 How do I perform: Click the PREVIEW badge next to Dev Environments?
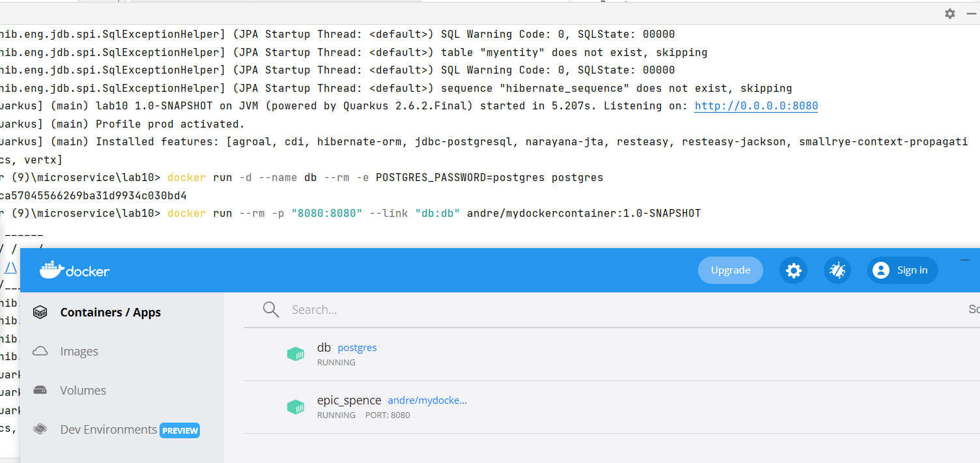click(180, 430)
